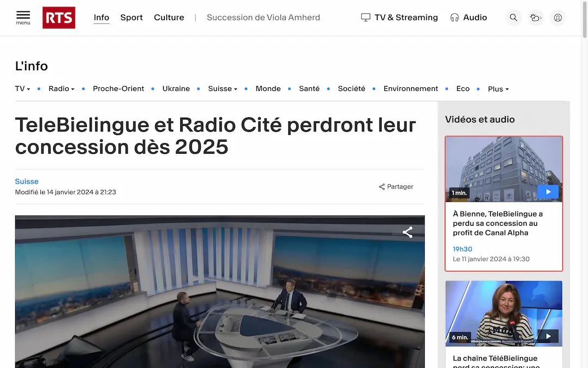This screenshot has width=588, height=368.
Task: Click the RTS logo
Action: click(59, 17)
